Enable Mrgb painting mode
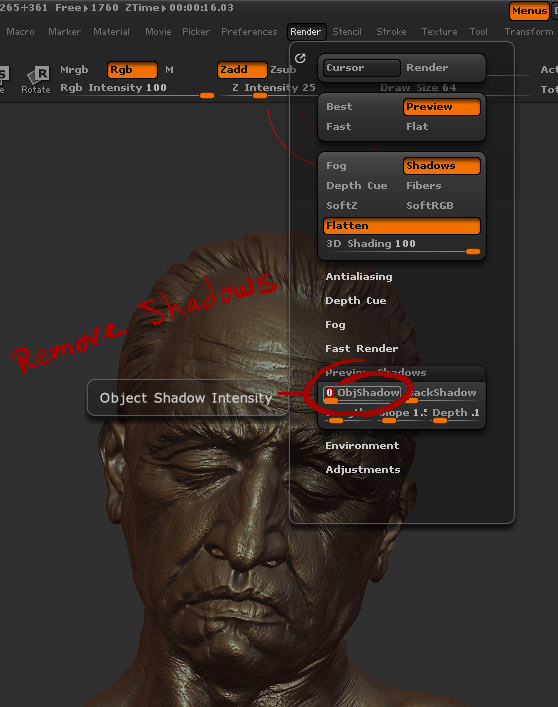The image size is (558, 707). point(74,70)
